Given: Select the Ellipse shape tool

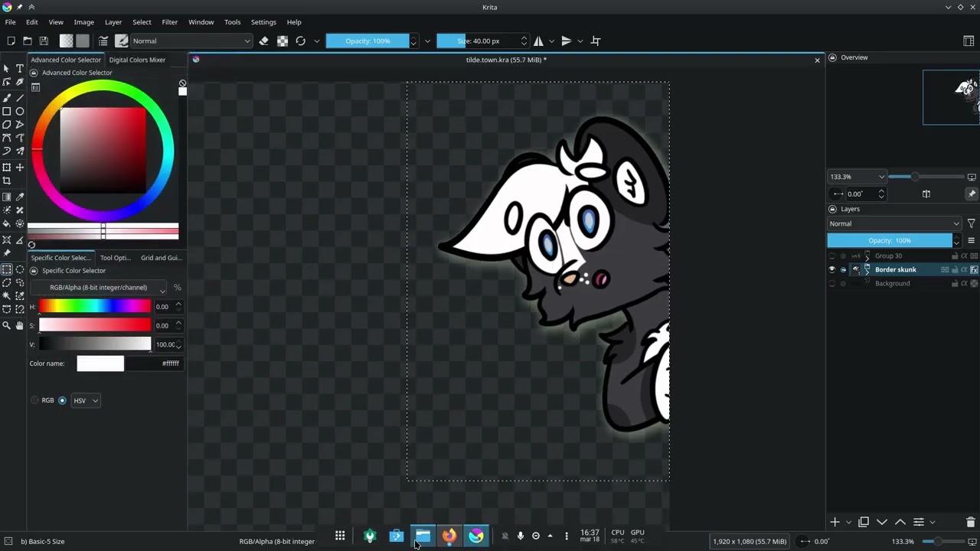Looking at the screenshot, I should tap(20, 111).
